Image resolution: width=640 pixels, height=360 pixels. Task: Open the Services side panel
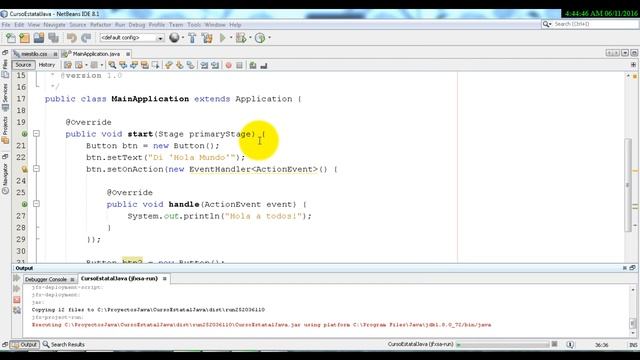point(5,98)
